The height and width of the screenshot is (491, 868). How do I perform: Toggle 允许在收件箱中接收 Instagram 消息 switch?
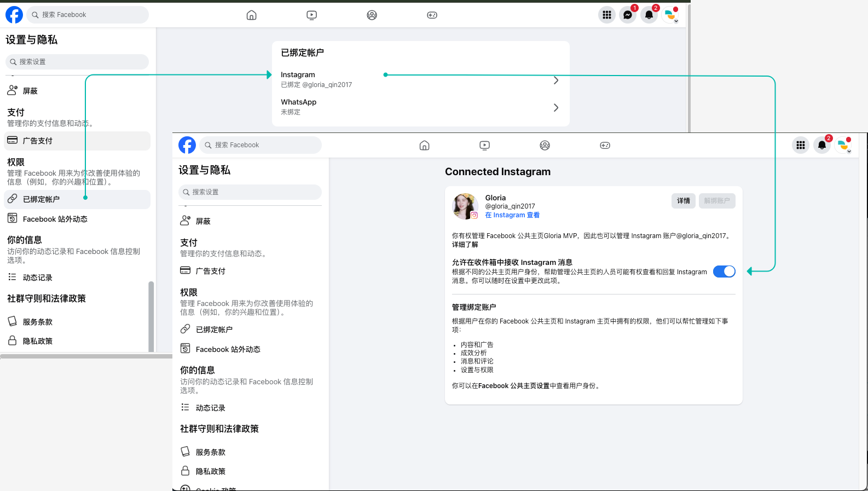pos(724,272)
